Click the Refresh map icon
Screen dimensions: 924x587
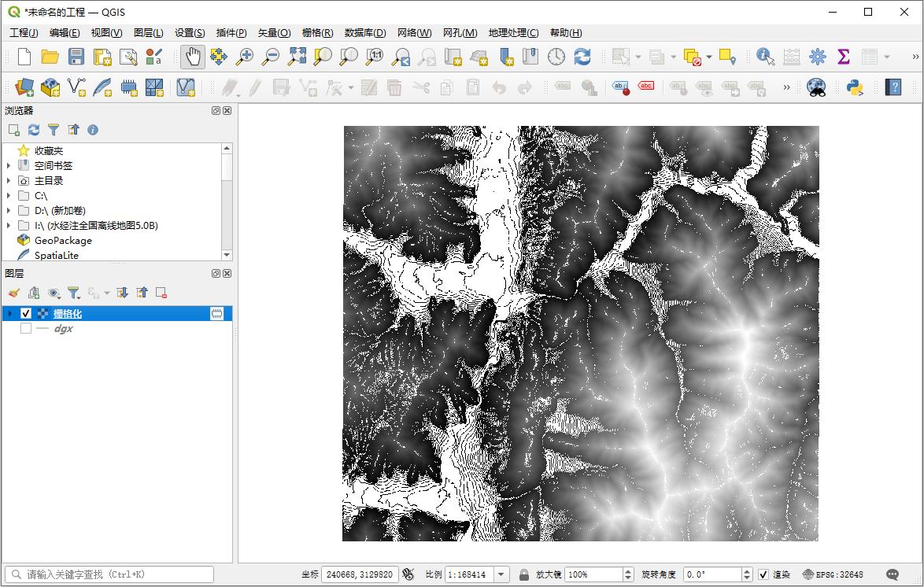coord(582,57)
